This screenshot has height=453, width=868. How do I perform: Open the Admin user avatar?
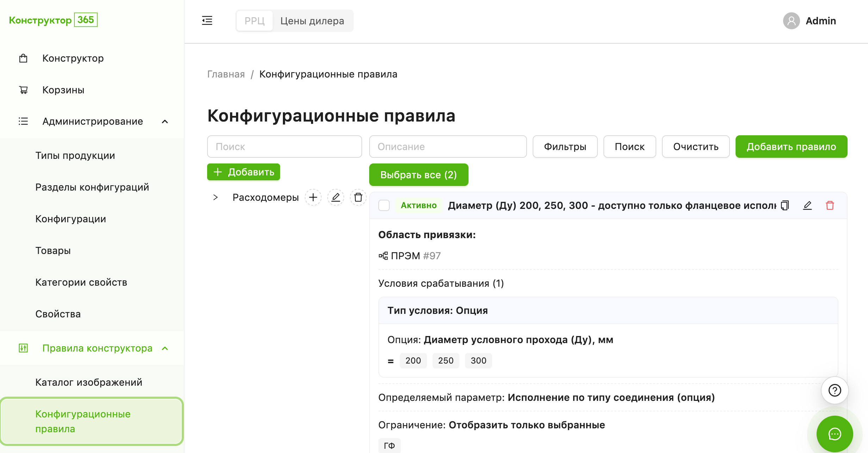(x=791, y=21)
